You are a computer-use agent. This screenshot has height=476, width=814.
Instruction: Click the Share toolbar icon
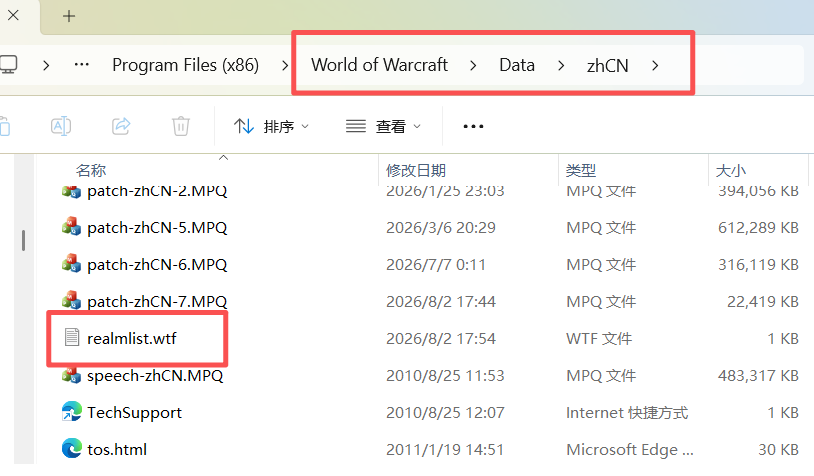[x=121, y=126]
